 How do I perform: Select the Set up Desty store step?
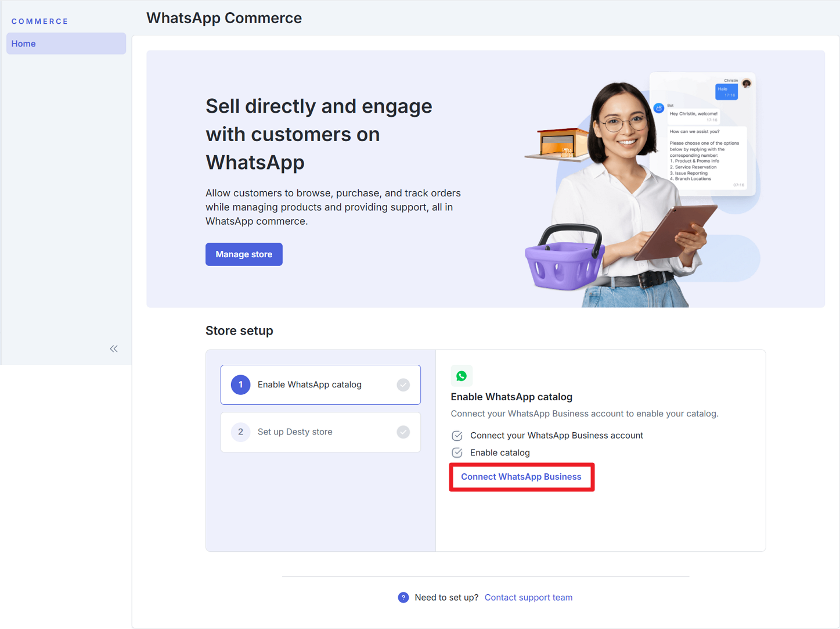coord(320,432)
